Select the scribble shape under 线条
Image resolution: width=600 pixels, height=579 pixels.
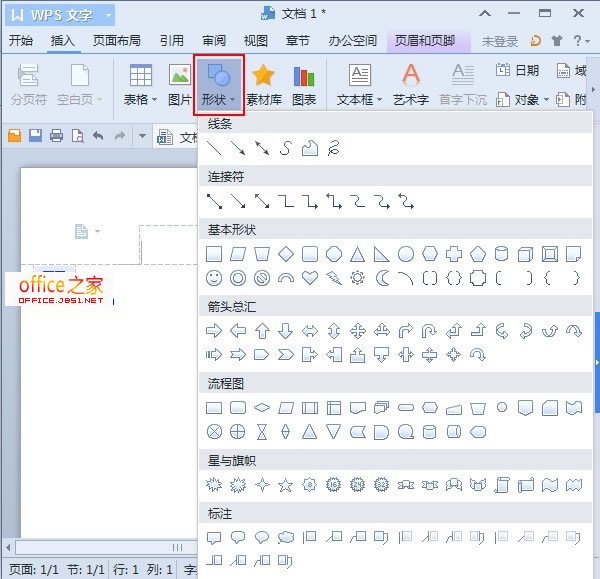pyautogui.click(x=334, y=148)
